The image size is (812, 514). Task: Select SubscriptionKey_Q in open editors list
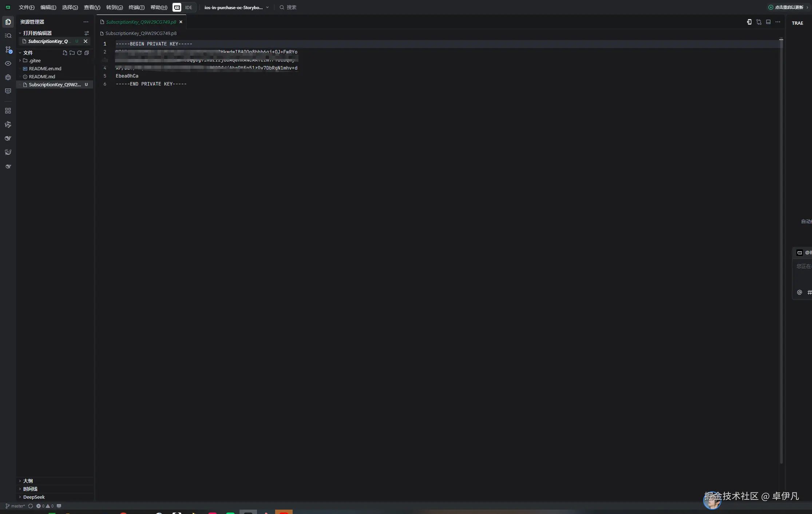[x=48, y=41]
